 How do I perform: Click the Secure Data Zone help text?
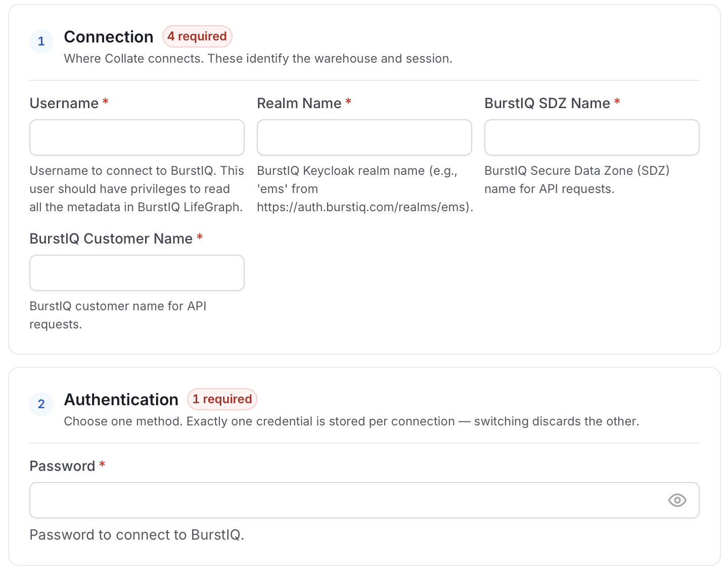click(x=577, y=180)
